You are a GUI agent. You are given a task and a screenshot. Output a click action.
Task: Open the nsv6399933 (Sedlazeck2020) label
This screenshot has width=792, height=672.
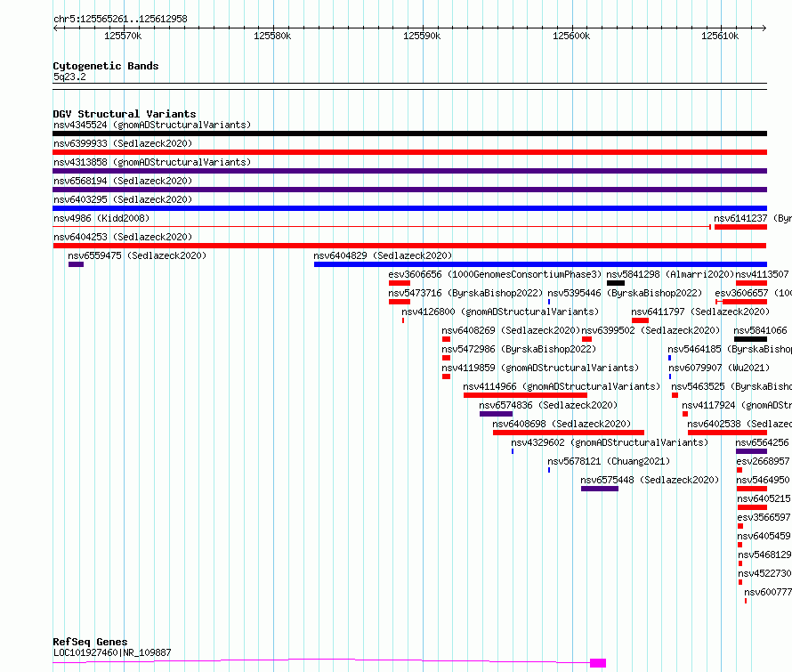pyautogui.click(x=123, y=143)
